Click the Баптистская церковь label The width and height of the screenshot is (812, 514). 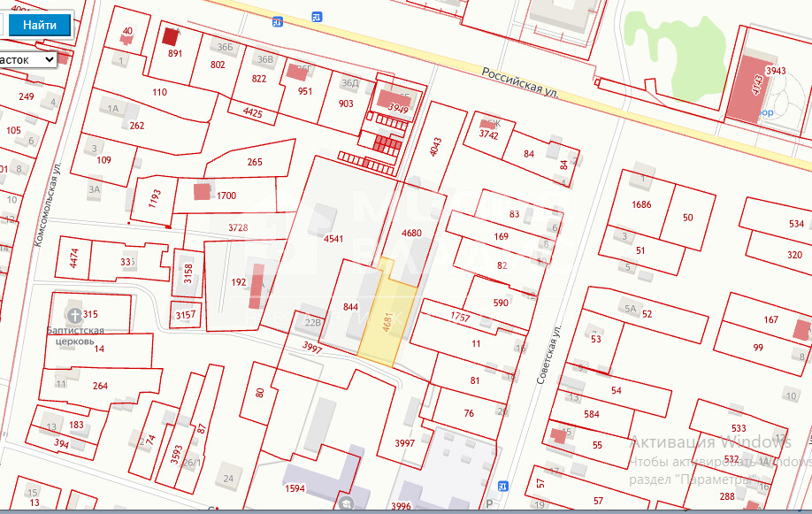(76, 334)
